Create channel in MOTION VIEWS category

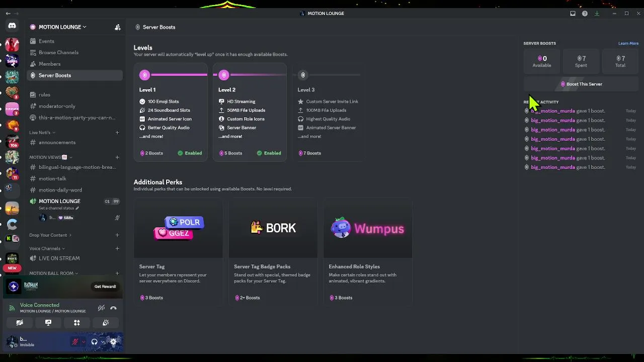[x=117, y=157]
